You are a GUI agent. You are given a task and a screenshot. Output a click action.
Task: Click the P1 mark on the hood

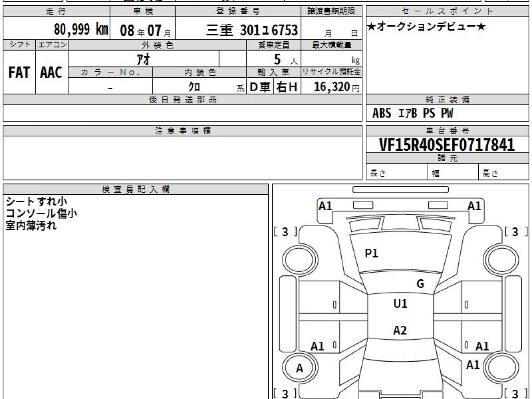click(x=371, y=254)
